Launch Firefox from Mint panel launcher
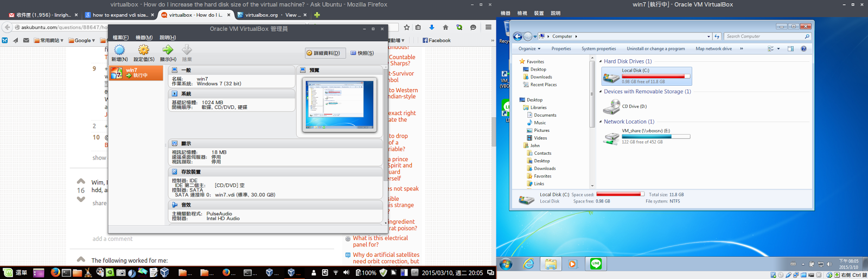The image size is (868, 279). pyautogui.click(x=55, y=272)
